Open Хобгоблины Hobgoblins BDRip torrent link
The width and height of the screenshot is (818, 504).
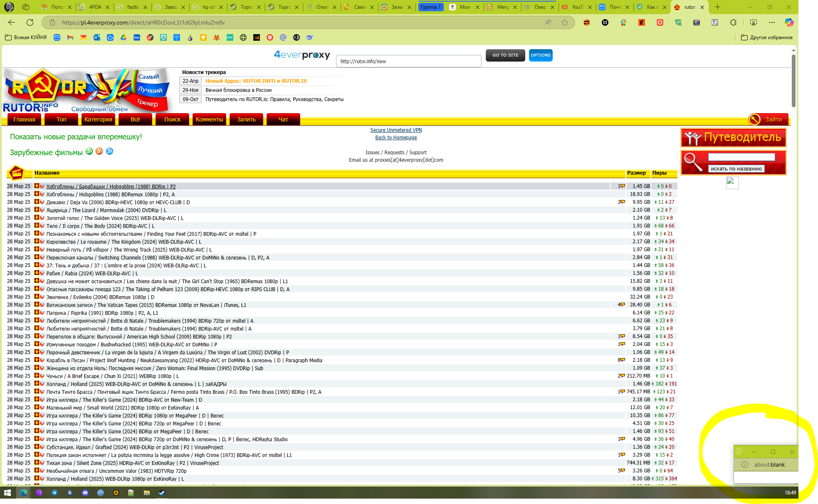click(111, 187)
